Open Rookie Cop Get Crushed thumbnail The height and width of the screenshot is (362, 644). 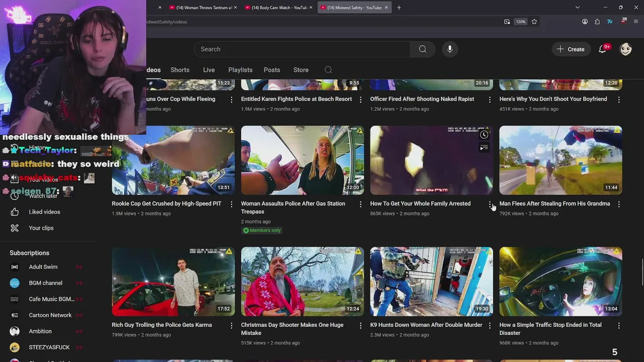(173, 160)
